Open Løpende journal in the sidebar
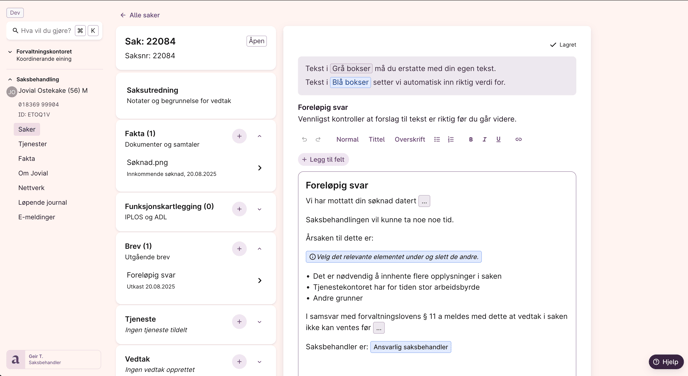688x376 pixels. (43, 202)
